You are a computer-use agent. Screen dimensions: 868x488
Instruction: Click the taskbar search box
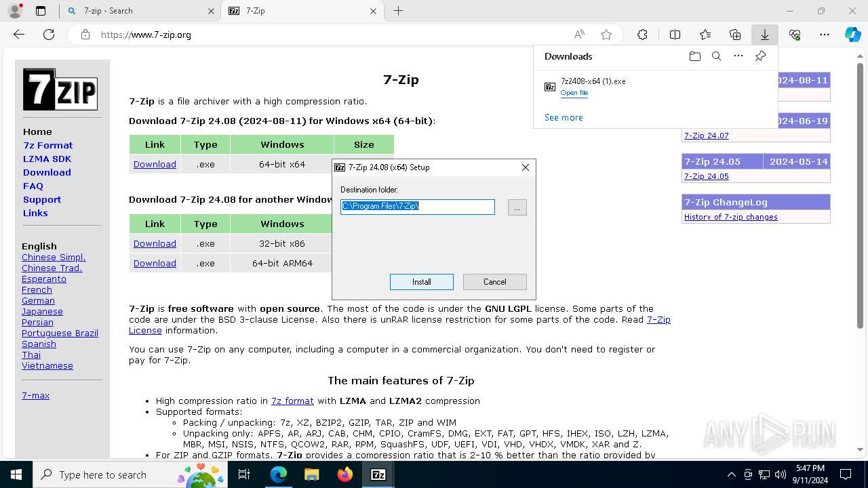tap(131, 474)
